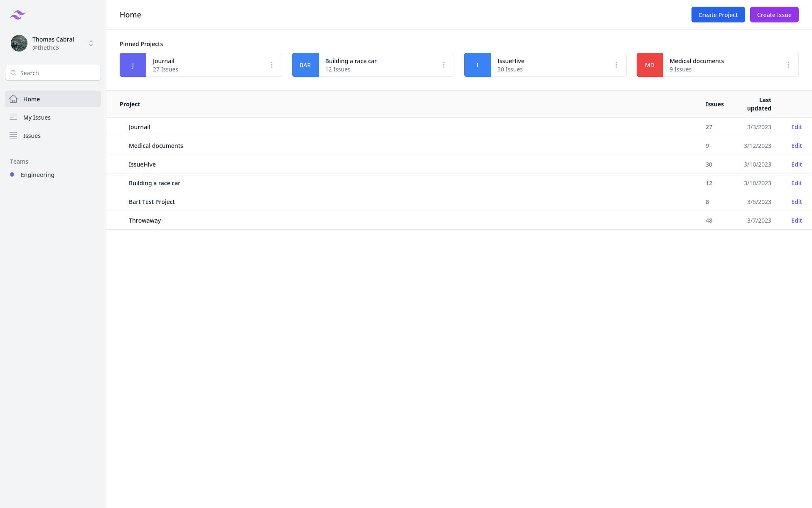This screenshot has width=812, height=508.
Task: Click the Create Issue button
Action: 774,15
